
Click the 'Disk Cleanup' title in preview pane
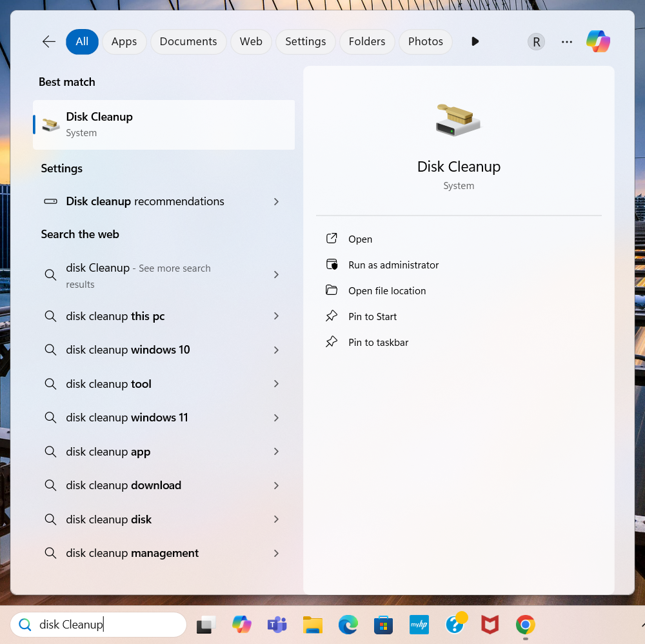(459, 166)
